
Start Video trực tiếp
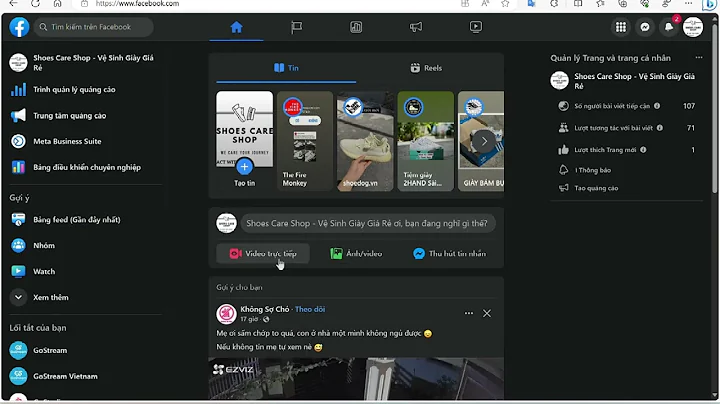click(x=263, y=254)
